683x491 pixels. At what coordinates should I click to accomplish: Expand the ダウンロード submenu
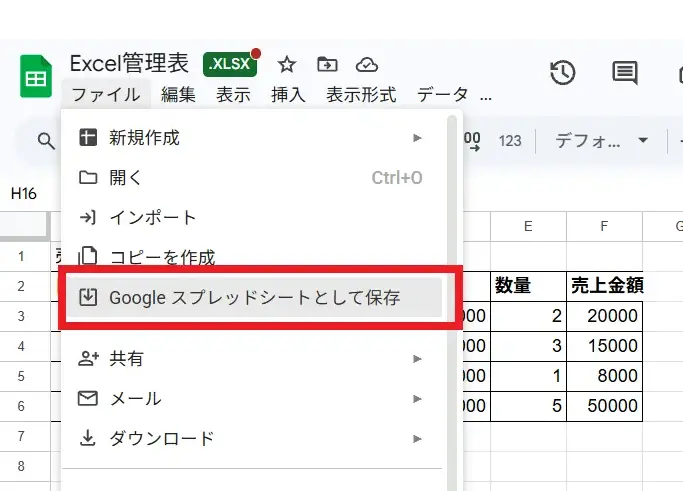point(254,439)
